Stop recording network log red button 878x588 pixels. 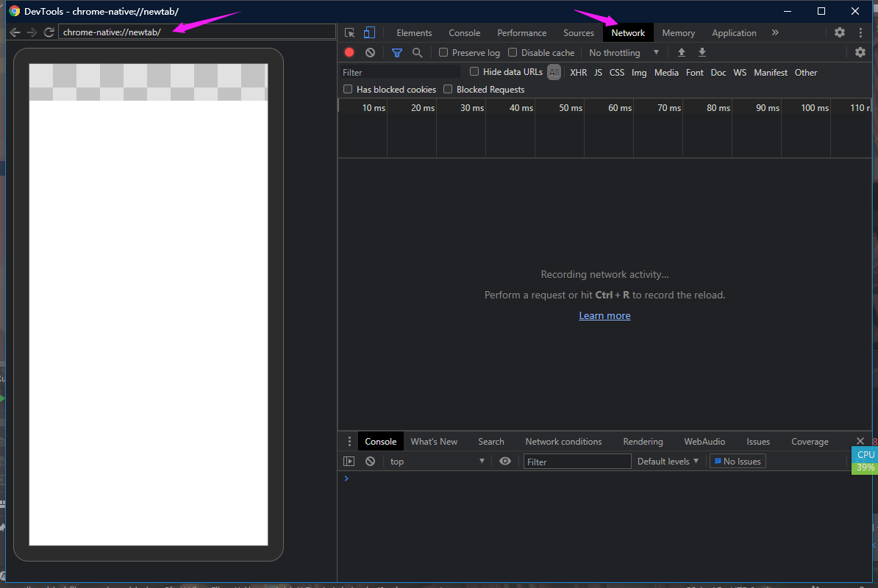pos(349,53)
